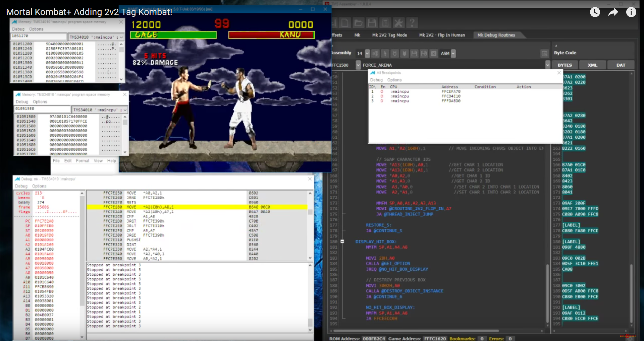Click the Address column header in breakpoints list

point(449,87)
